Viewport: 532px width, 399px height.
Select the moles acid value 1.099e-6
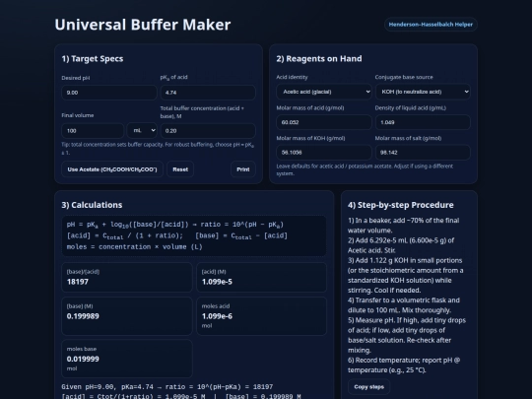click(217, 316)
